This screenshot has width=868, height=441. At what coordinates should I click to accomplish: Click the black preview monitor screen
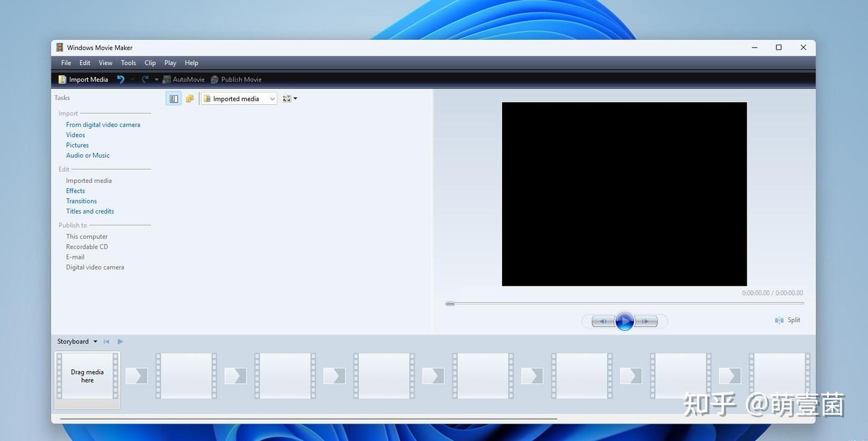coord(624,194)
